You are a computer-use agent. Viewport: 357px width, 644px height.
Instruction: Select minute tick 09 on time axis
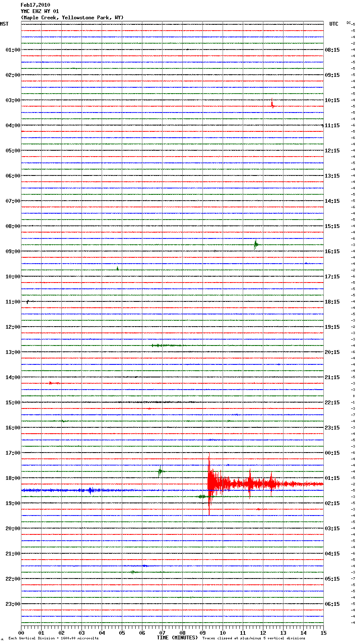(x=202, y=633)
